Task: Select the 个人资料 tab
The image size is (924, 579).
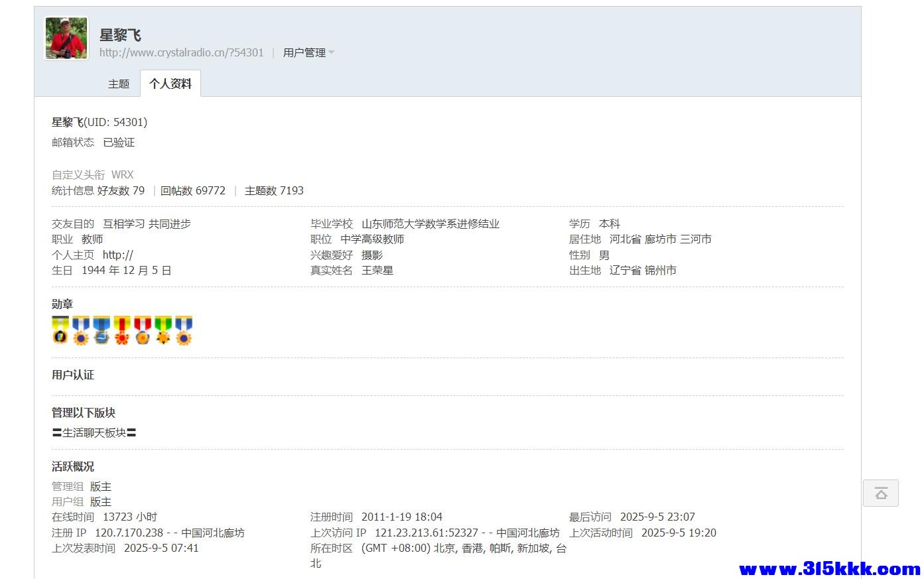Action: [170, 84]
